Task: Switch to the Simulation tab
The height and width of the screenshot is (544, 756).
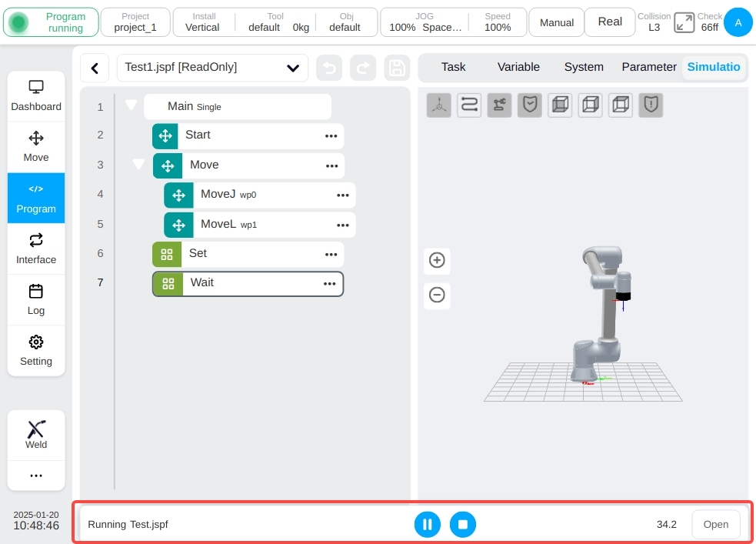Action: point(714,67)
